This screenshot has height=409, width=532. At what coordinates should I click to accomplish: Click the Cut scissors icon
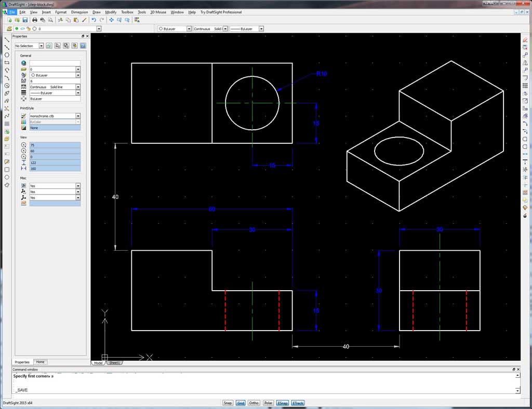(60, 20)
